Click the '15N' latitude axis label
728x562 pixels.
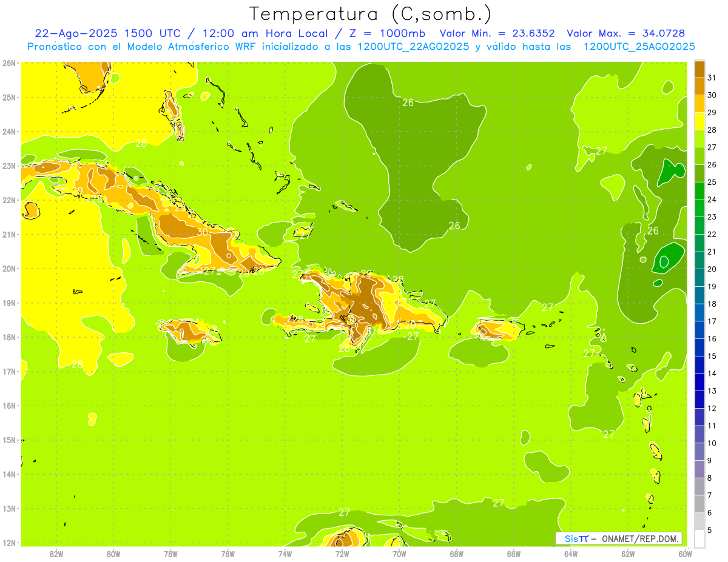tap(8, 440)
